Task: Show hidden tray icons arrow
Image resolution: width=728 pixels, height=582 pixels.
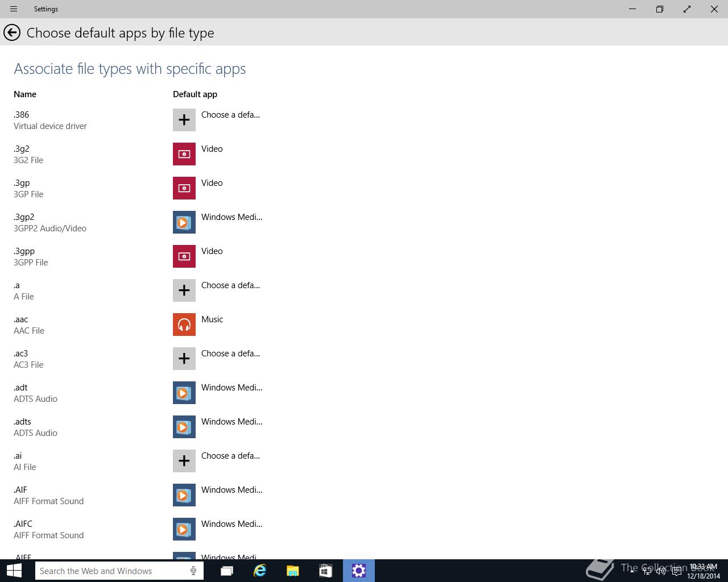Action: click(632, 571)
